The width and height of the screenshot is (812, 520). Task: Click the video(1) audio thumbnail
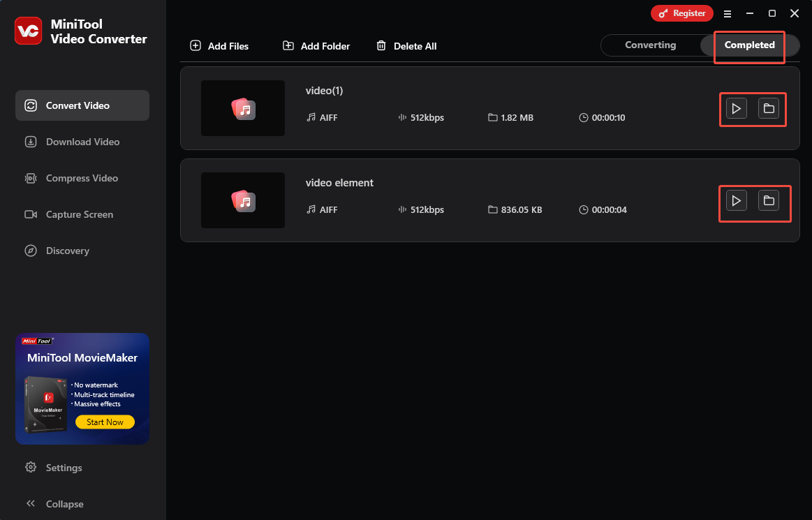pyautogui.click(x=243, y=108)
